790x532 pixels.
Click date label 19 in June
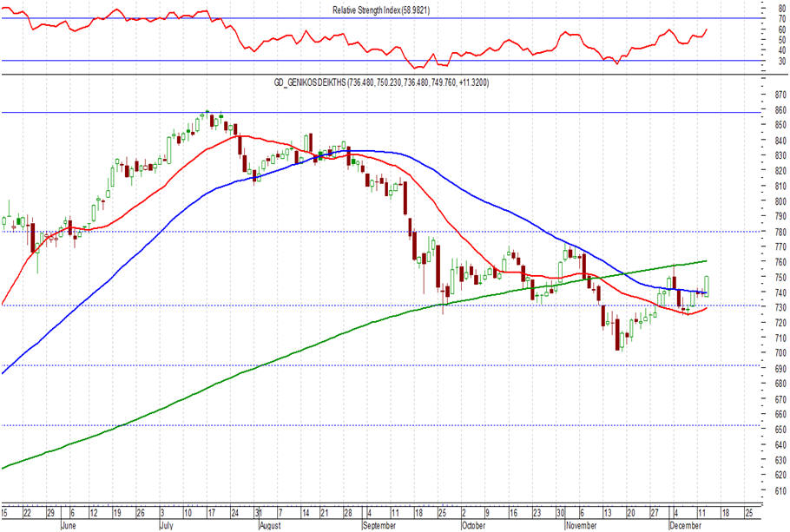[x=117, y=514]
